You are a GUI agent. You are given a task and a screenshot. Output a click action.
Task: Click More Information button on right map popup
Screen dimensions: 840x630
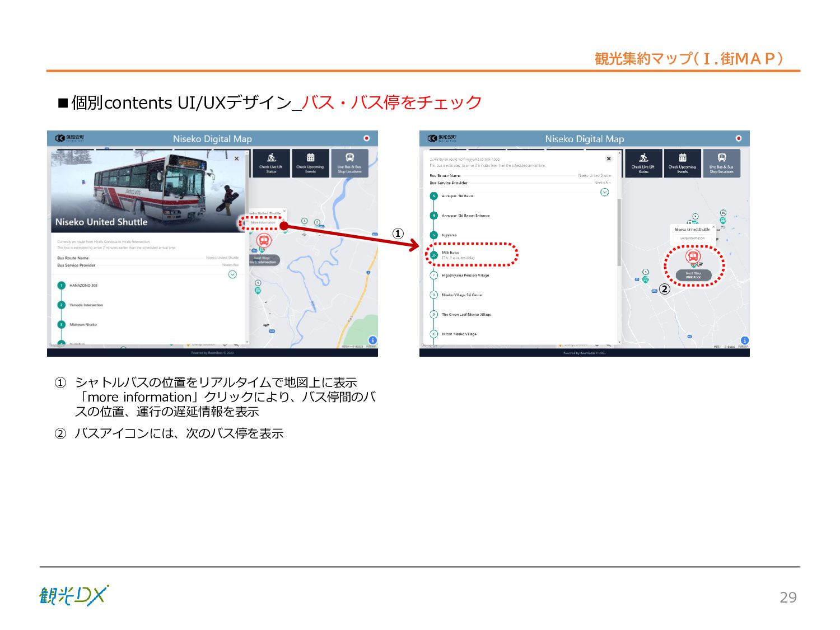[693, 238]
